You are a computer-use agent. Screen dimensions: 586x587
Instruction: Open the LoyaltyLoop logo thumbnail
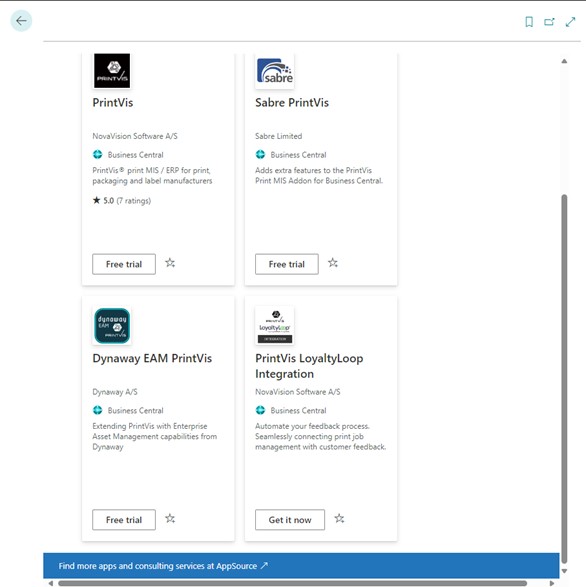[274, 326]
